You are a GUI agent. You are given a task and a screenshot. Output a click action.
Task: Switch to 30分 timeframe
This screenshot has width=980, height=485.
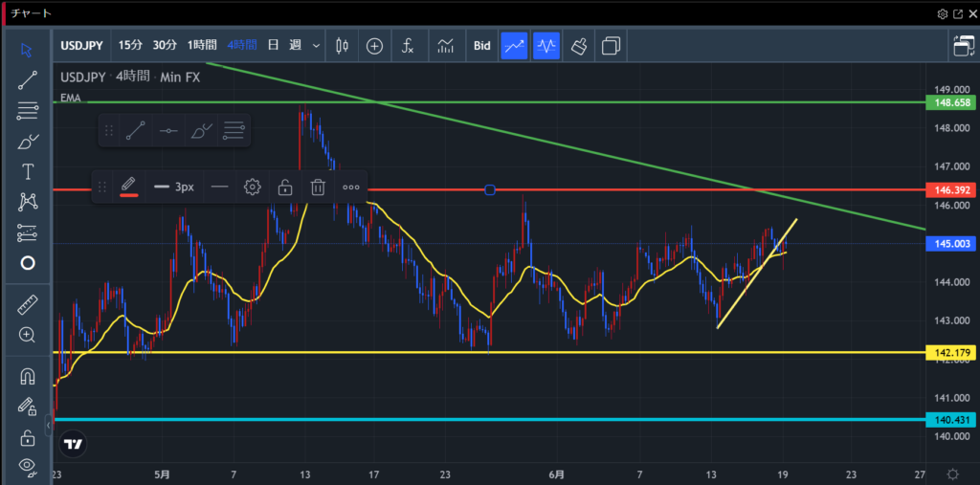click(165, 45)
